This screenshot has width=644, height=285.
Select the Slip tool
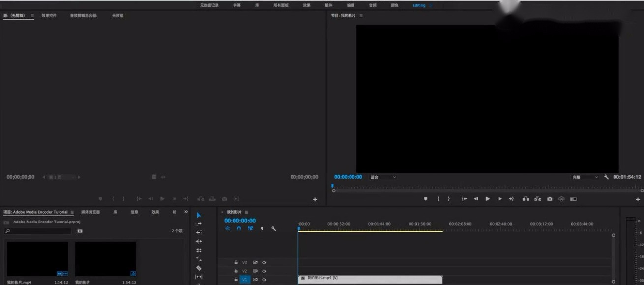click(x=199, y=277)
